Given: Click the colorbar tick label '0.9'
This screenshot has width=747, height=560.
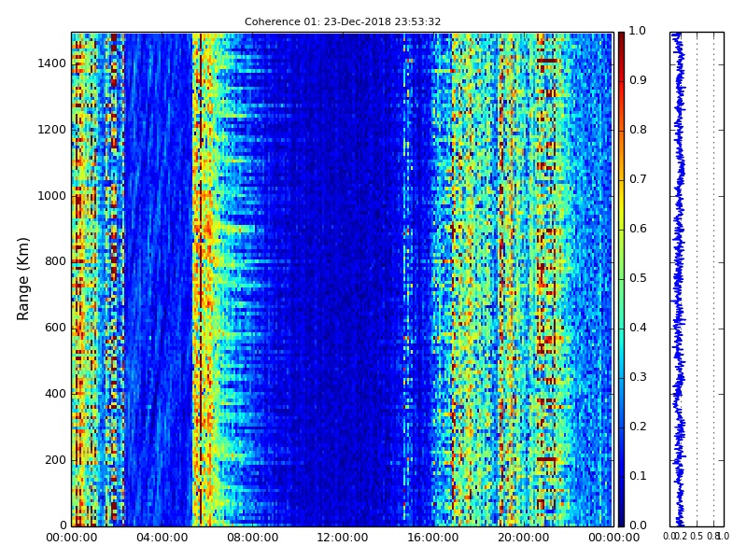Looking at the screenshot, I should [638, 80].
